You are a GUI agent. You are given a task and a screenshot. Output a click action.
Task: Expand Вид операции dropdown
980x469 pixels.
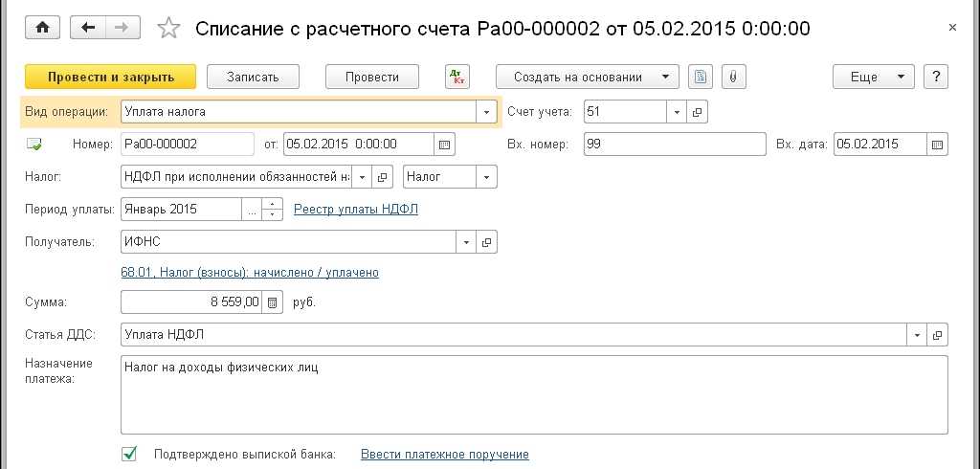487,112
